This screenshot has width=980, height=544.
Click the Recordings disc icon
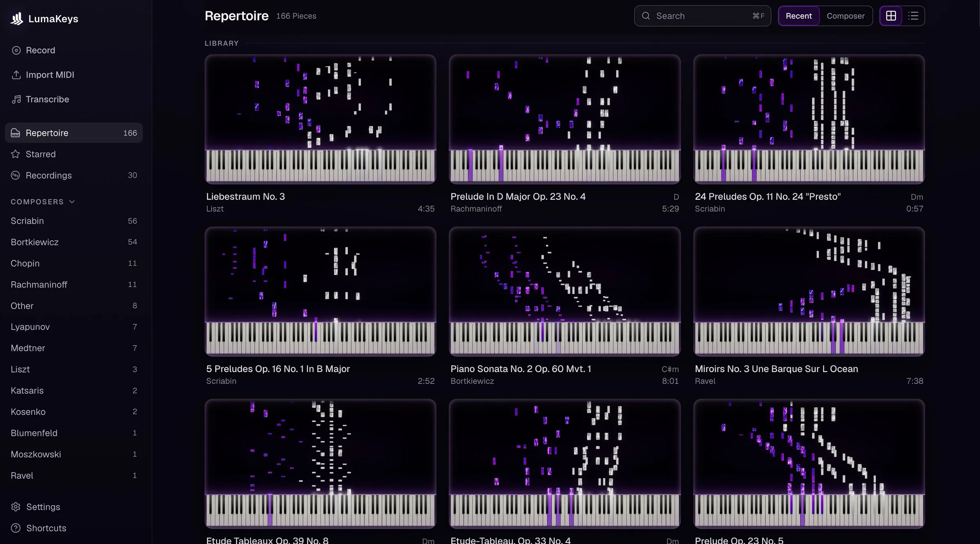click(16, 175)
